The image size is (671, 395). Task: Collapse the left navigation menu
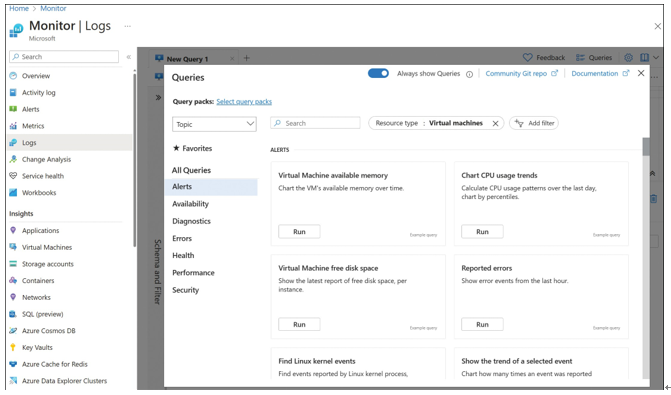click(x=129, y=56)
